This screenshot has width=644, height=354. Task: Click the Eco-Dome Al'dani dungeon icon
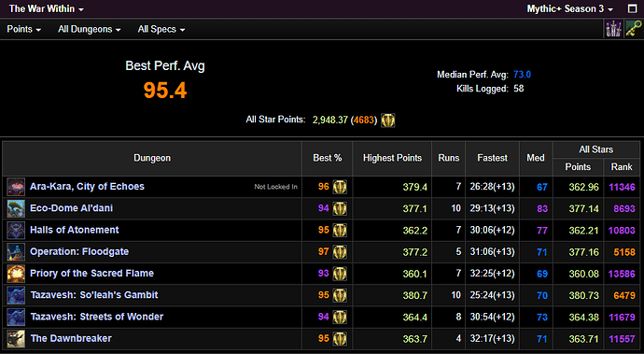click(16, 208)
